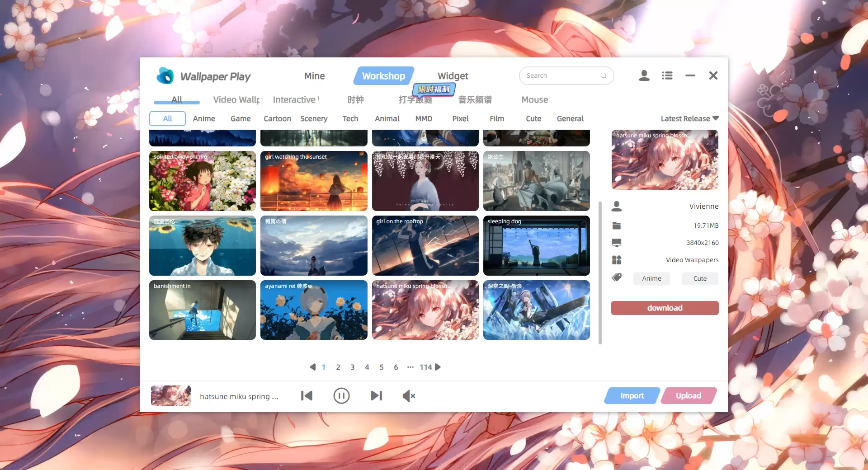This screenshot has width=868, height=470.
Task: Filter by MMD category
Action: click(x=424, y=118)
